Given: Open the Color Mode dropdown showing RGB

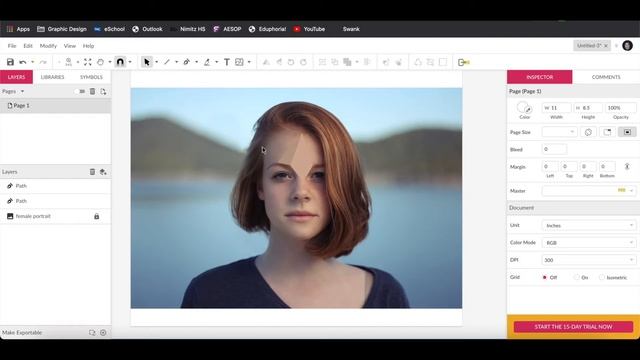Looking at the screenshot, I should (589, 242).
